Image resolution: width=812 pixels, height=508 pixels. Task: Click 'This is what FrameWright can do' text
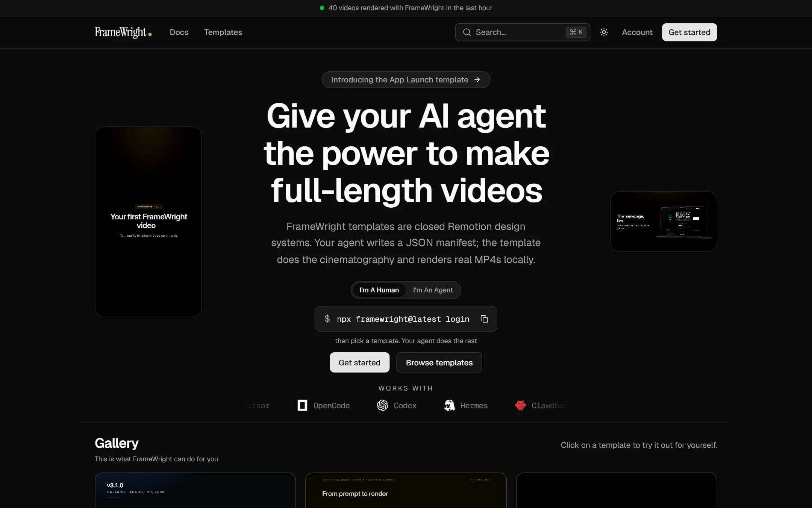pos(157,459)
